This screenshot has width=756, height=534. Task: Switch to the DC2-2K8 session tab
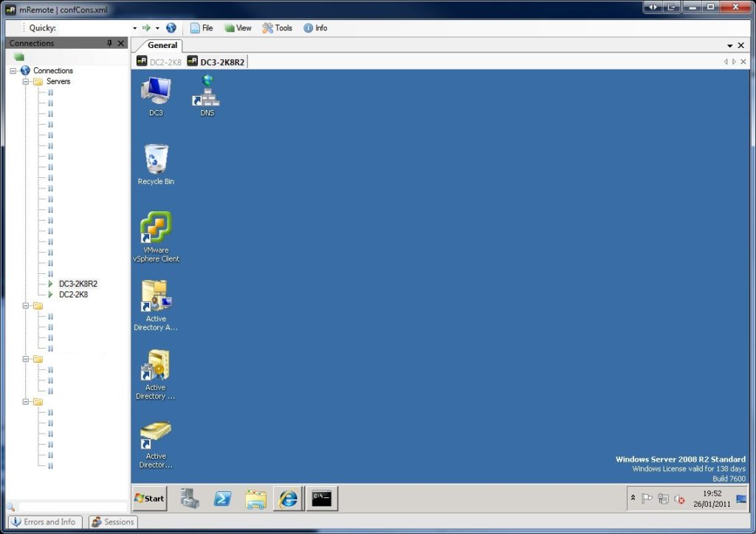(x=159, y=62)
